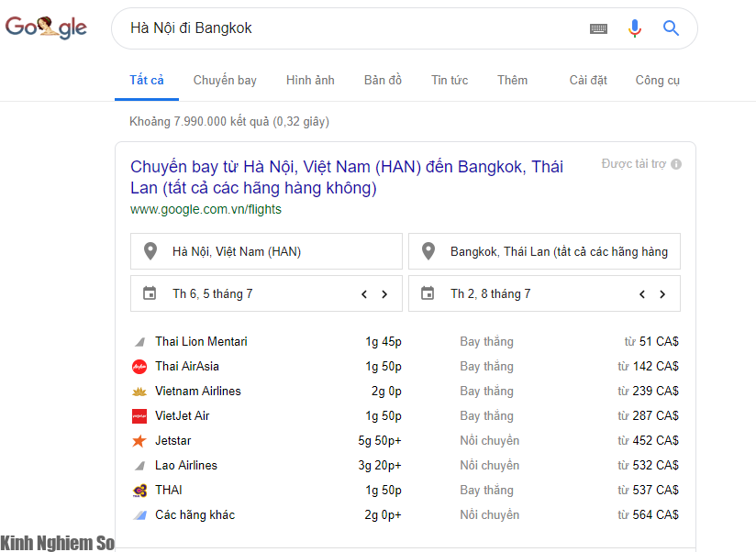Screen dimensions: 756x552
Task: Click the sponsored info icon
Action: (676, 164)
